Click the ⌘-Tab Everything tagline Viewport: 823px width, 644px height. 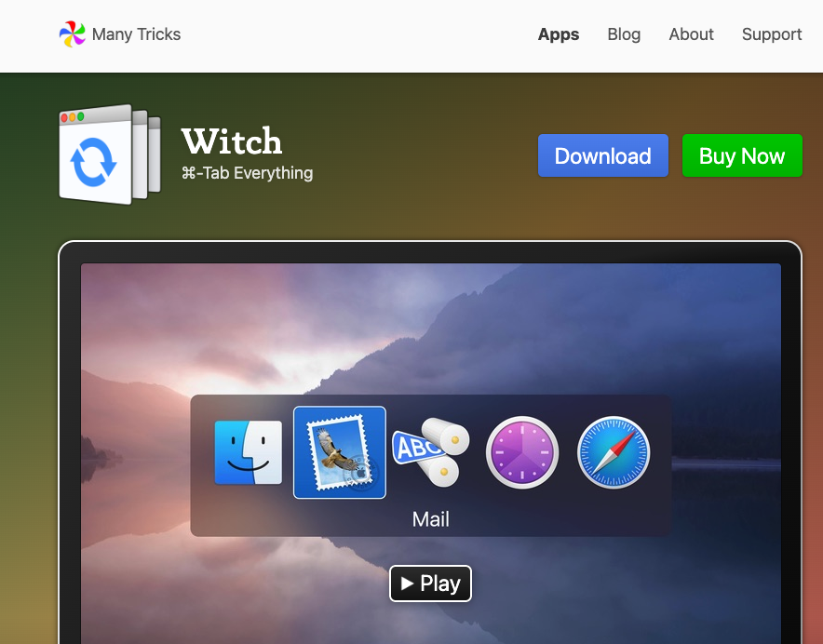248,173
